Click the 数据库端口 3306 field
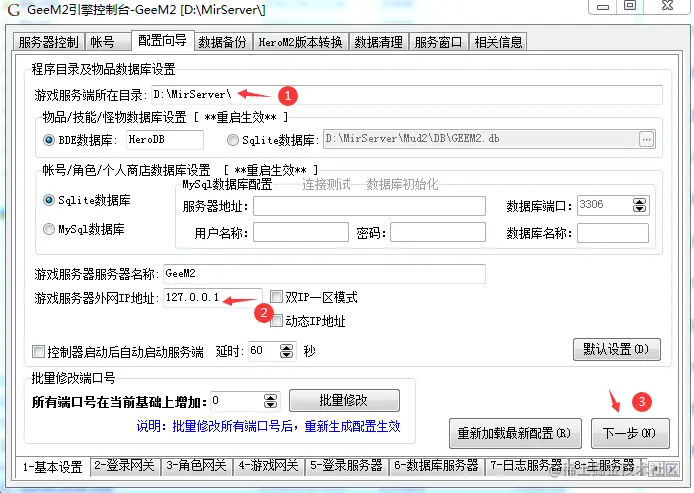Viewport: 694px width, 493px height. click(x=605, y=205)
